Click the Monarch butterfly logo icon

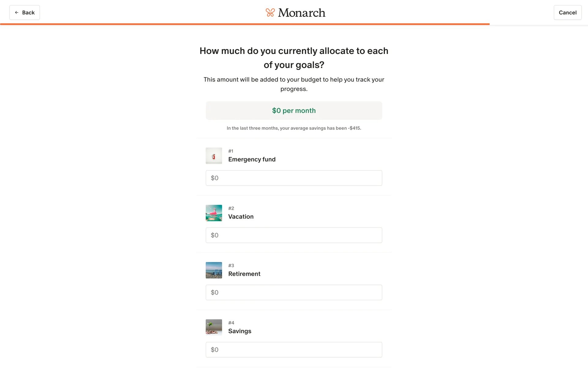[270, 13]
